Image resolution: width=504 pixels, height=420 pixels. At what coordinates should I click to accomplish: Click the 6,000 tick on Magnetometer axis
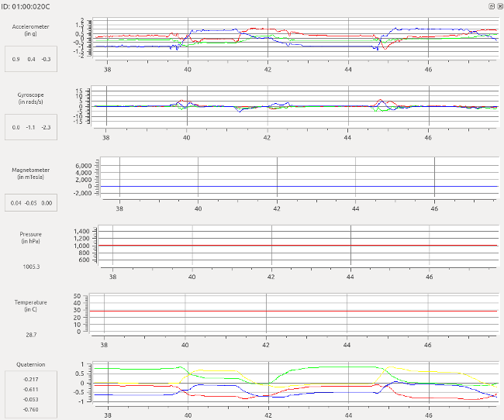click(84, 166)
